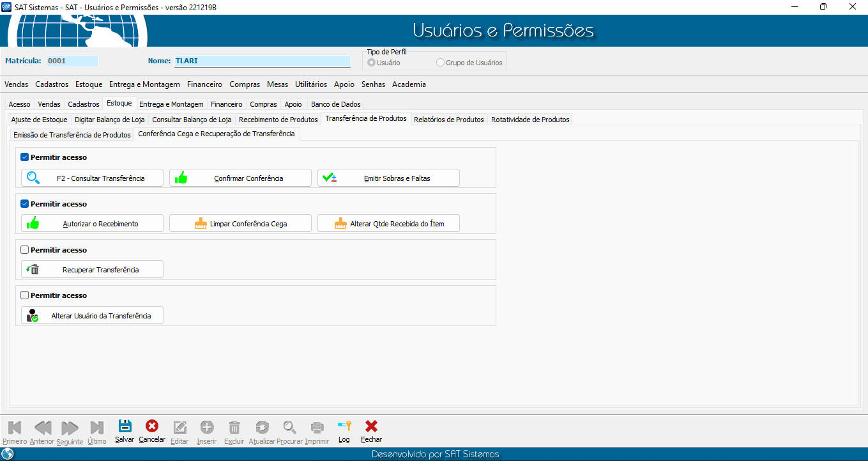Screen dimensions: 868x461
Task: Click the Salvar floppy disk icon
Action: point(125,426)
